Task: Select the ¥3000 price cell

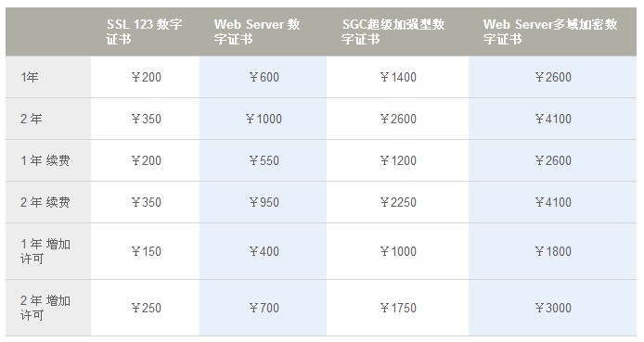Action: (x=553, y=308)
